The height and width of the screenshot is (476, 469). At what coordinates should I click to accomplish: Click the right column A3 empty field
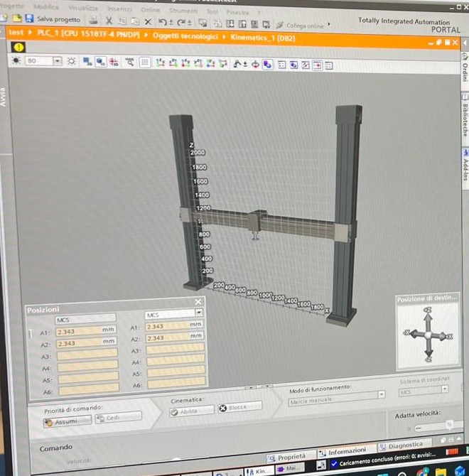click(x=176, y=349)
